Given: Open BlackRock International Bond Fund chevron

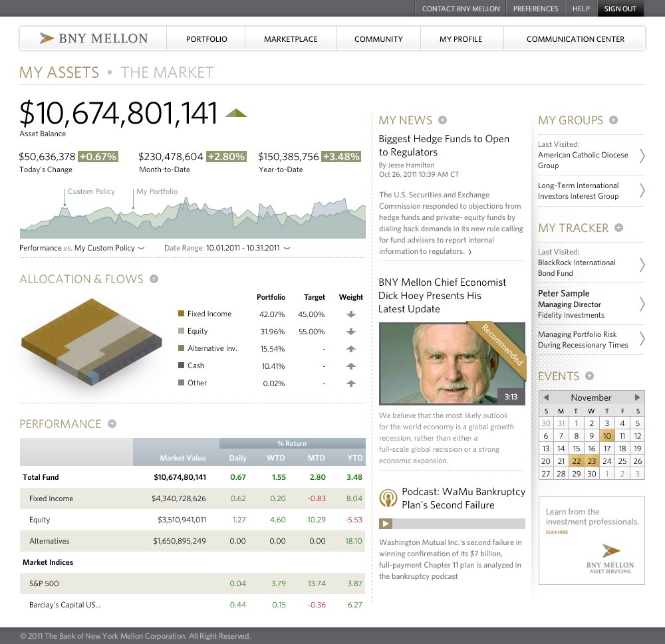Looking at the screenshot, I should (642, 265).
